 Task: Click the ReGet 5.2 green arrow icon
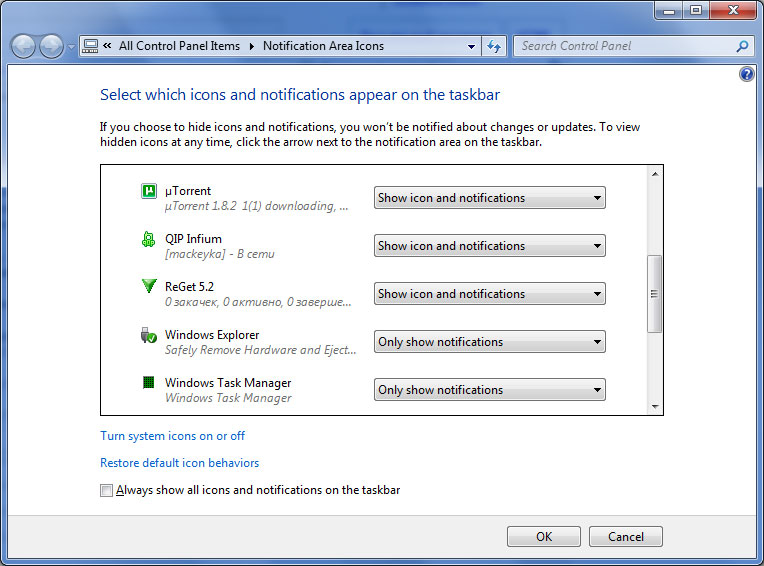pyautogui.click(x=149, y=285)
